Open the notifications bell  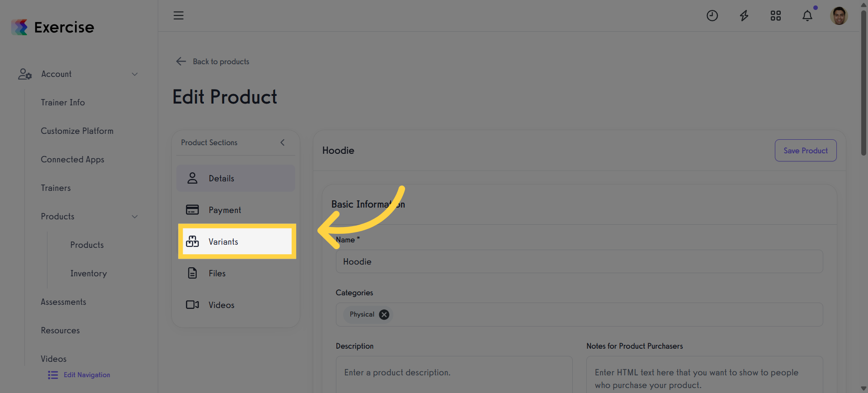pos(807,16)
